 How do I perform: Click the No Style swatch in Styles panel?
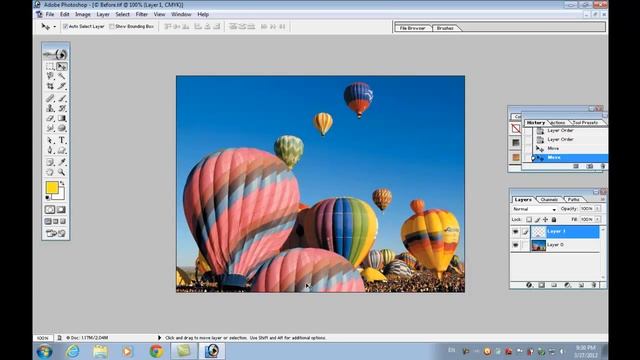point(516,129)
